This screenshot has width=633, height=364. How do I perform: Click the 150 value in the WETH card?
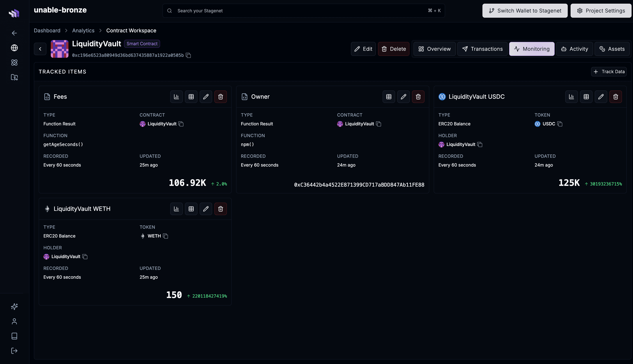pyautogui.click(x=174, y=295)
